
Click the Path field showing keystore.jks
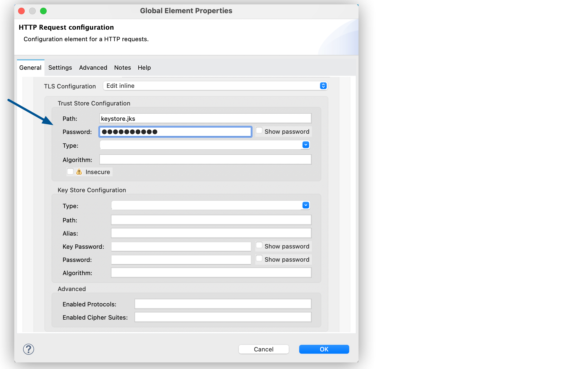click(x=205, y=118)
